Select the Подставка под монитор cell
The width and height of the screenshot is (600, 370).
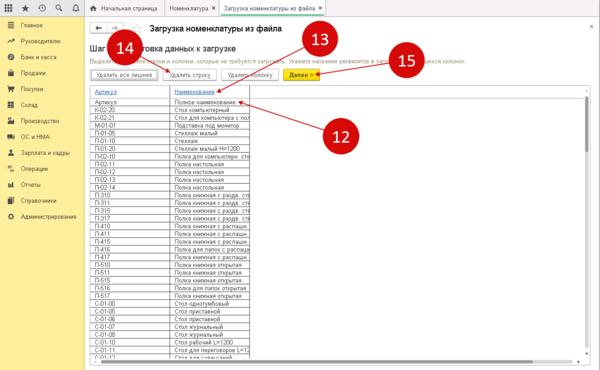click(x=210, y=126)
